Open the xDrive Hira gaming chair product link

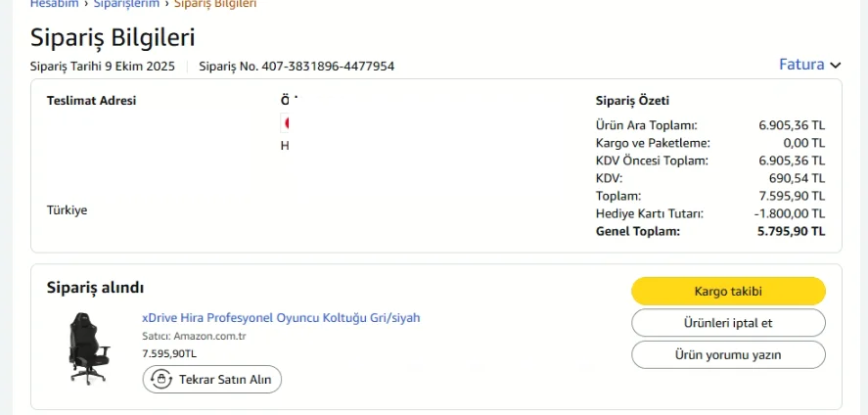coord(281,318)
